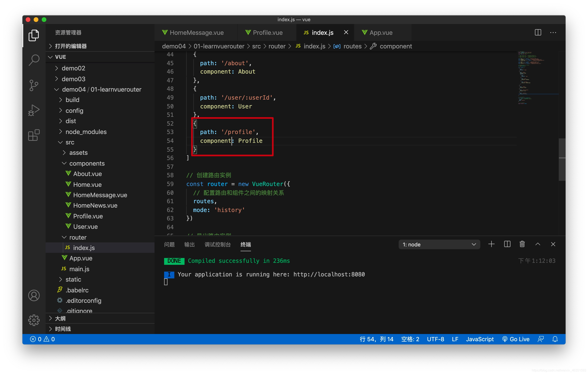
Task: Split the editor to the right
Action: [x=538, y=32]
